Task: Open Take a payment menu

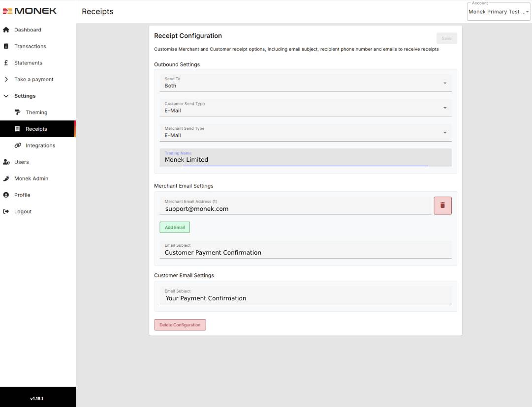Action: [x=34, y=79]
